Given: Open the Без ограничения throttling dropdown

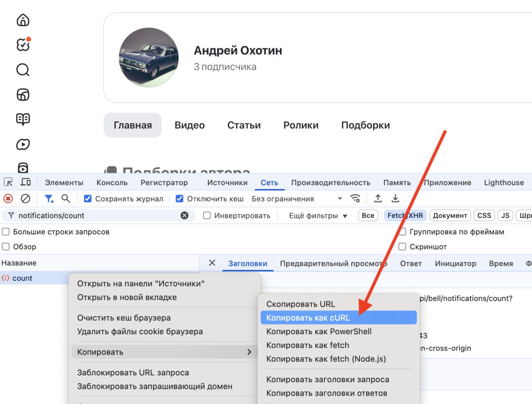Looking at the screenshot, I should [x=297, y=199].
